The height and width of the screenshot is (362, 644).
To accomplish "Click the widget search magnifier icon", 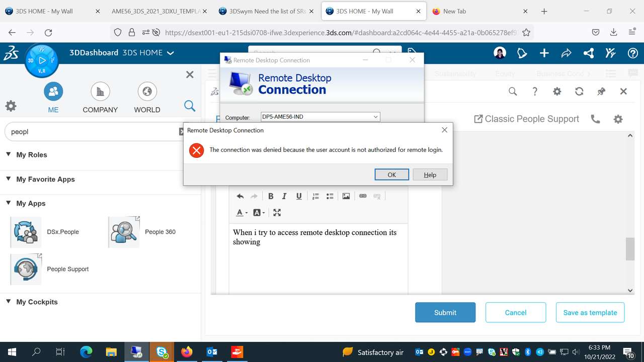I will tap(513, 92).
